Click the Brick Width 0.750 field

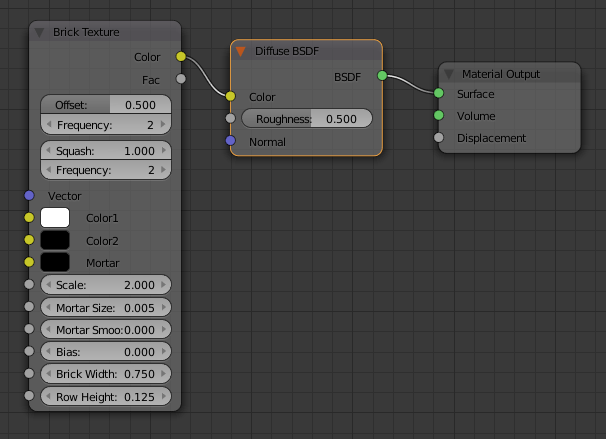[106, 374]
